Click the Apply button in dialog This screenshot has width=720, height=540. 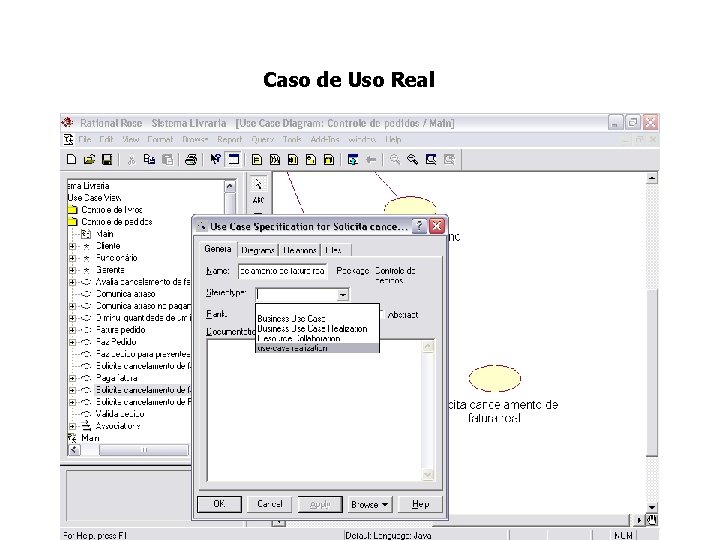click(x=320, y=504)
